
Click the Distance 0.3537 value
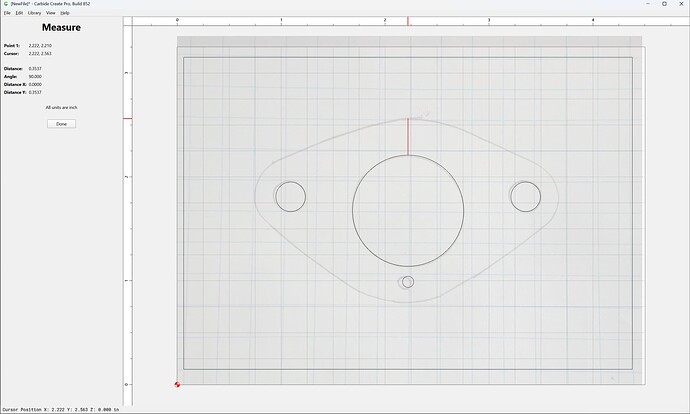click(x=35, y=69)
